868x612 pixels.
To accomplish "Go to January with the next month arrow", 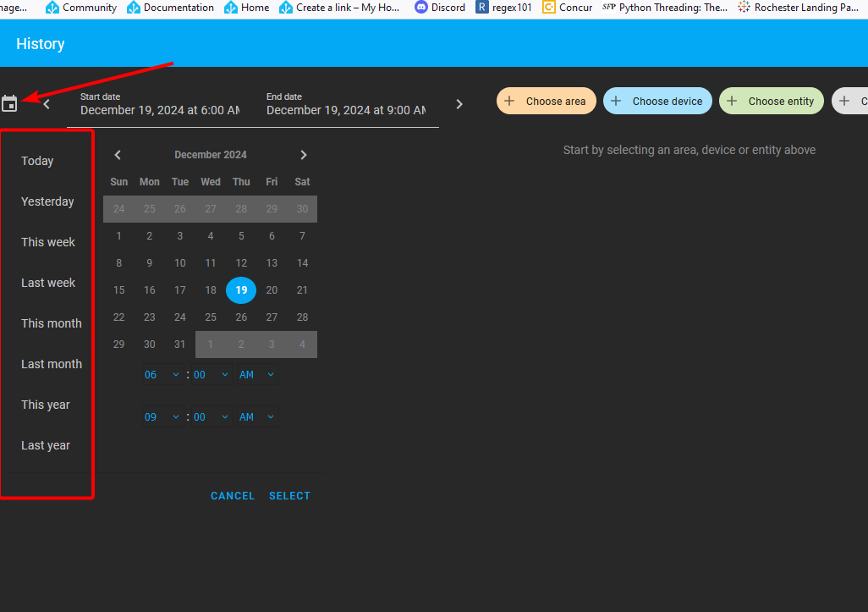I will click(304, 155).
